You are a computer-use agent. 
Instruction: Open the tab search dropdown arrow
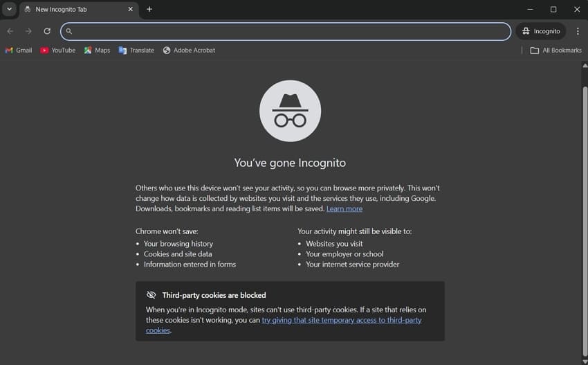pyautogui.click(x=10, y=10)
